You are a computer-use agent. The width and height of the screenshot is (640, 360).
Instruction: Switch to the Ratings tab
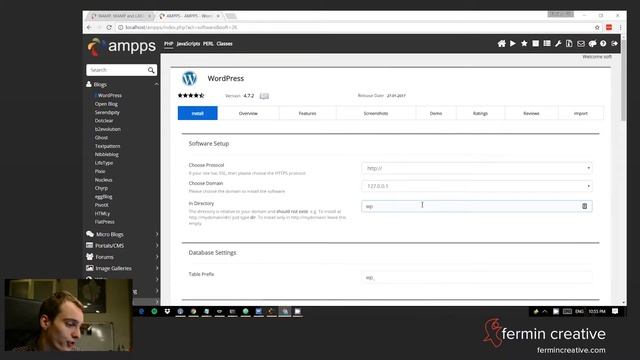(x=480, y=113)
